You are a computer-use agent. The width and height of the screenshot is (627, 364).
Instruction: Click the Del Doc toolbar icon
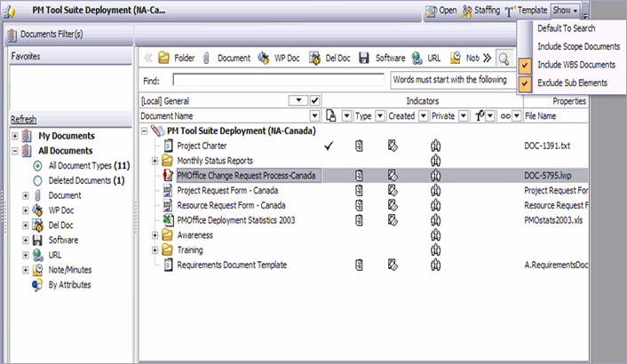pos(314,59)
